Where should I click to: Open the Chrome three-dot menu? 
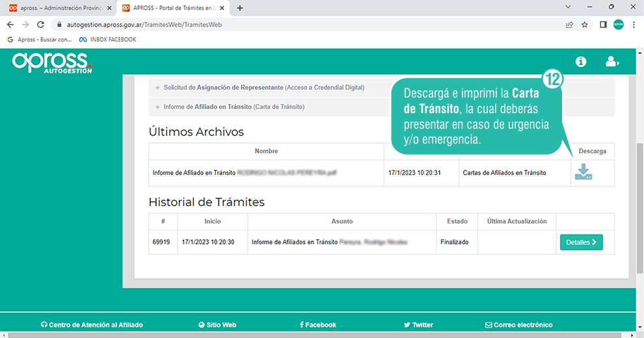634,25
